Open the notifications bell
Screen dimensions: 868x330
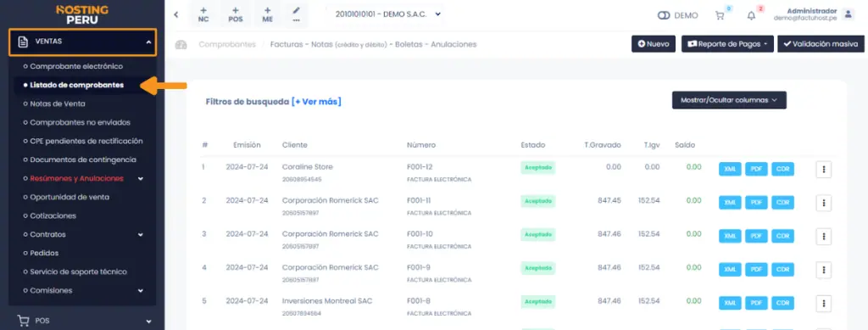tap(751, 15)
